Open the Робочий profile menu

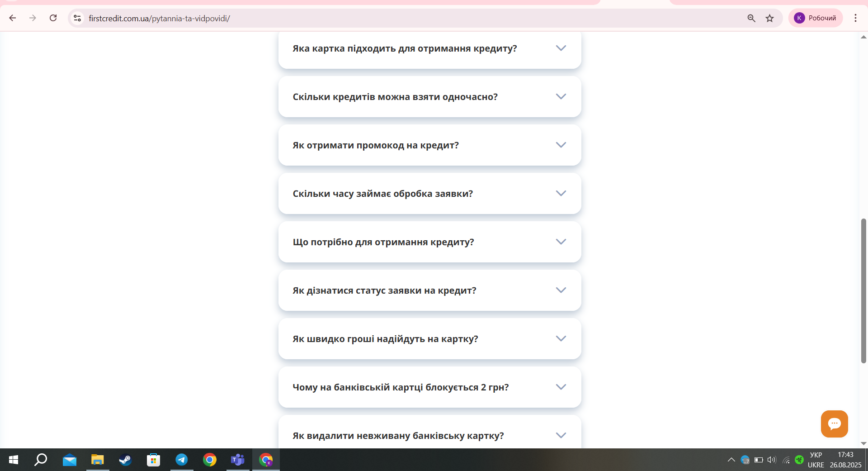pos(816,18)
